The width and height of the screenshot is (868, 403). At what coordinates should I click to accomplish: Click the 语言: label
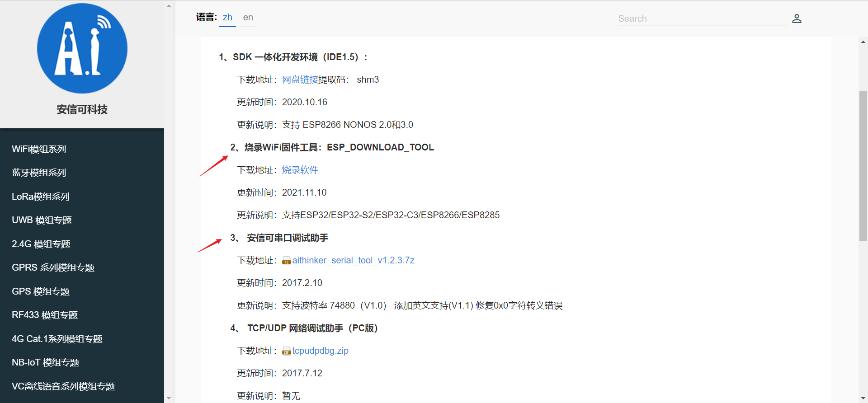point(207,17)
